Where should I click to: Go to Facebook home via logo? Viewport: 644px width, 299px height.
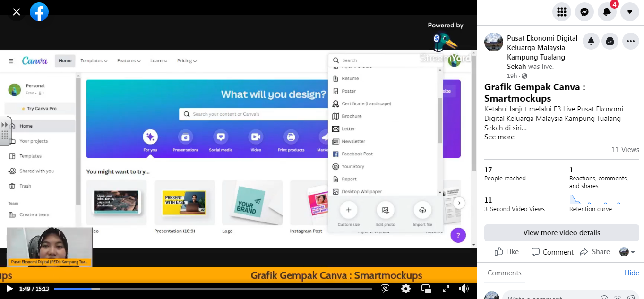39,12
